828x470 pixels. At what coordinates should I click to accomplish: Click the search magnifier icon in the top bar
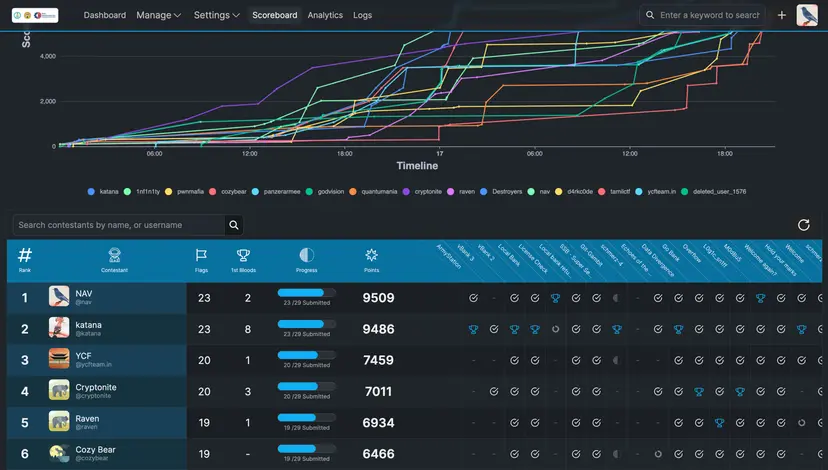(x=650, y=15)
